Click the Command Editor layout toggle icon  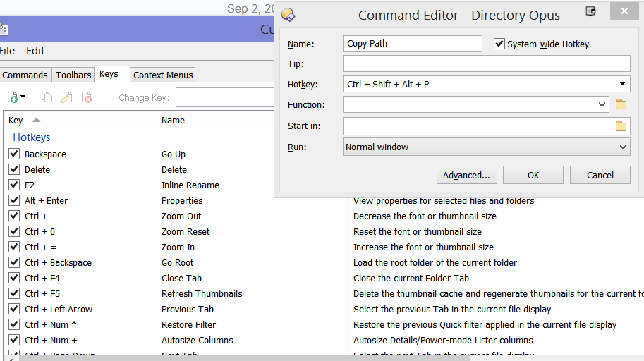pos(590,11)
